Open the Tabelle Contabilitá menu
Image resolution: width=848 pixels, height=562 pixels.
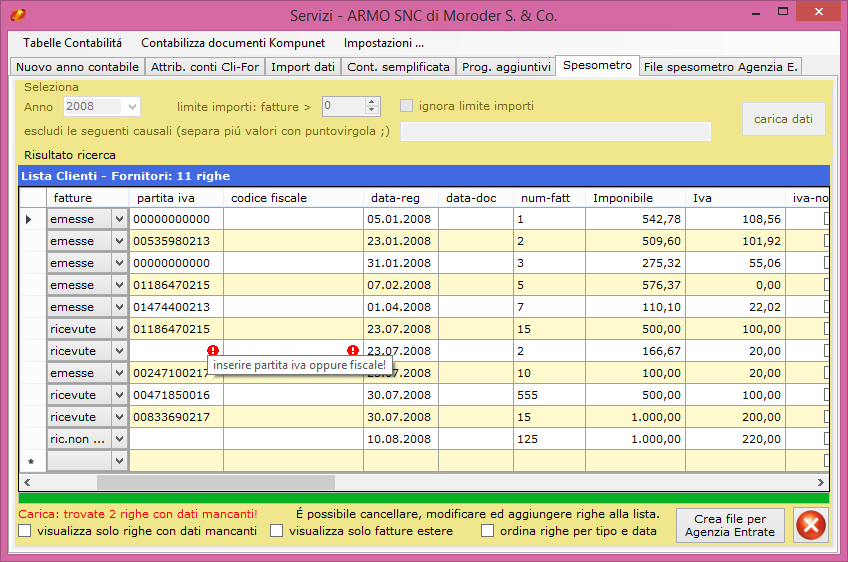click(72, 43)
